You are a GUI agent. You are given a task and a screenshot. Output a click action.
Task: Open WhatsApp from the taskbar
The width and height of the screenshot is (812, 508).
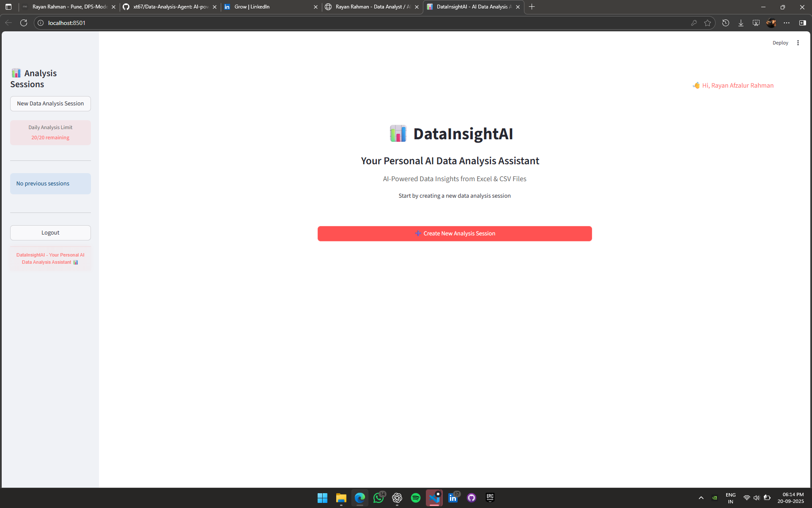[379, 498]
